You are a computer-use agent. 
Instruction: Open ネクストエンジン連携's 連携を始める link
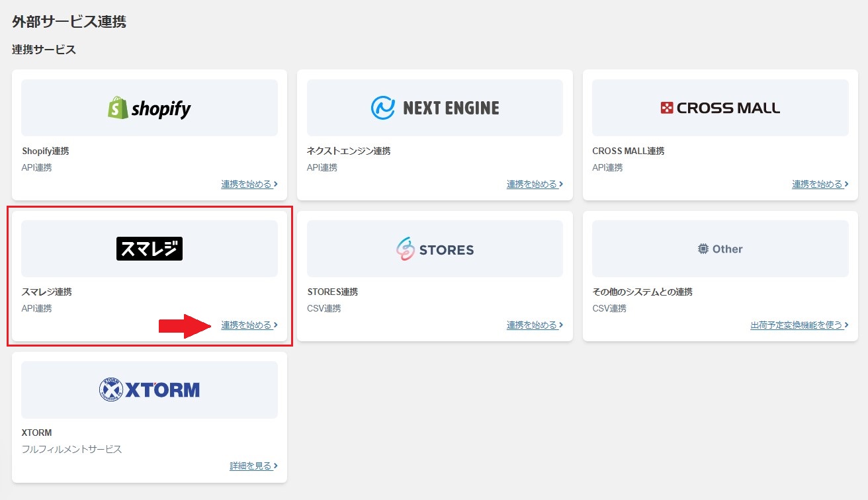click(x=535, y=185)
